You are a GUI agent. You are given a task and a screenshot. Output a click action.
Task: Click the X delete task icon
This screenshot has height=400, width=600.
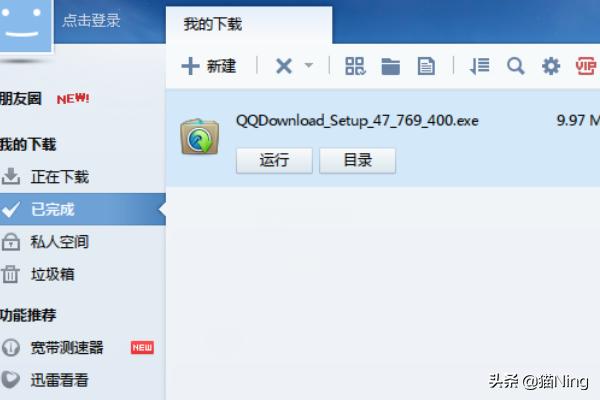(x=284, y=66)
